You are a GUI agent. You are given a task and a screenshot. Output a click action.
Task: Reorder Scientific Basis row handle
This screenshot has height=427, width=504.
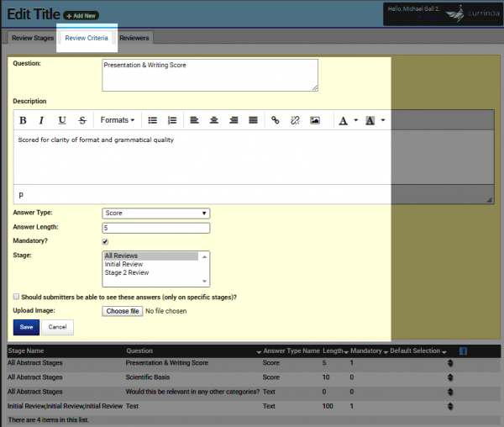click(x=450, y=377)
